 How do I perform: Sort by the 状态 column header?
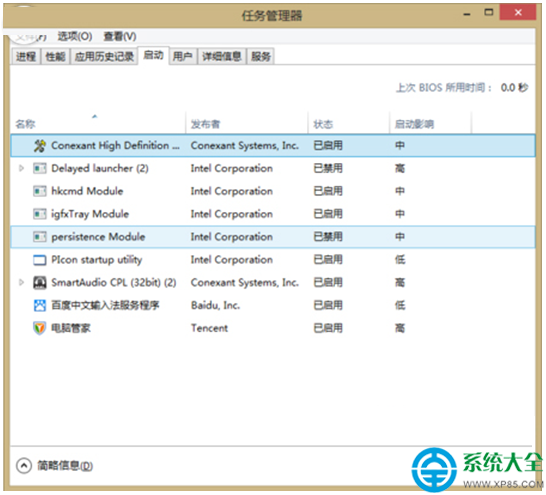[x=349, y=123]
